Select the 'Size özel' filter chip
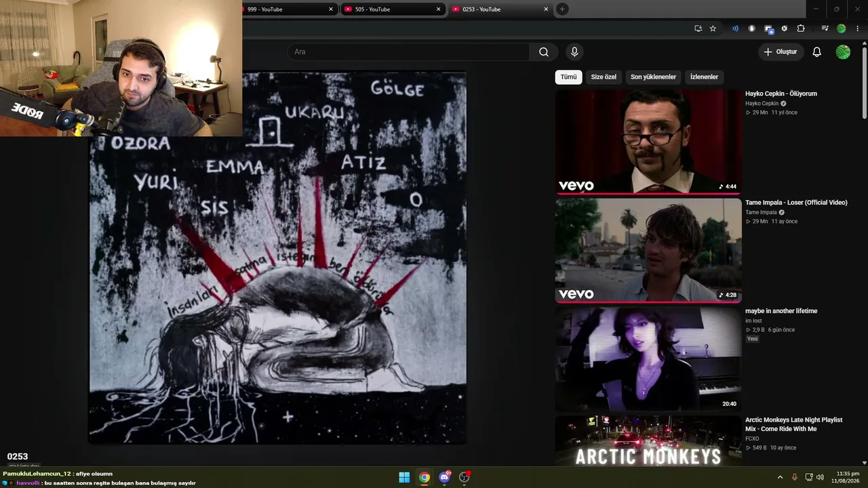This screenshot has height=488, width=868. tap(604, 77)
